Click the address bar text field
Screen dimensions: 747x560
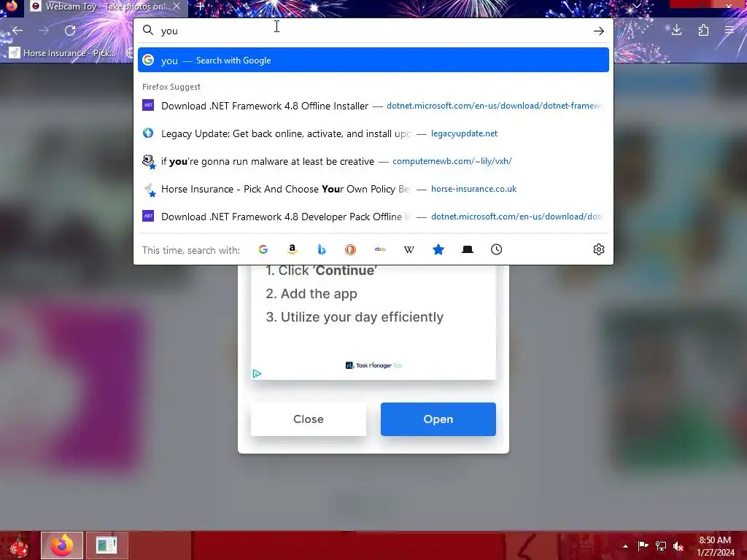coord(373,31)
